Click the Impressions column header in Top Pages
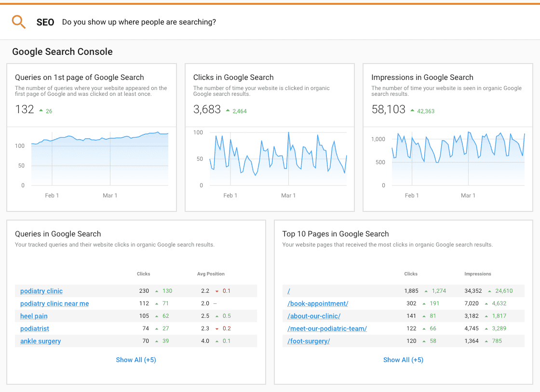 click(x=478, y=274)
